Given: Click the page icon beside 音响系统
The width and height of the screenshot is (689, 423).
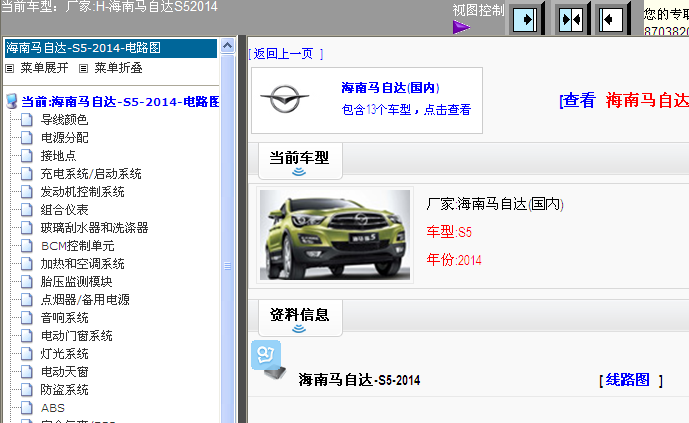Looking at the screenshot, I should [x=27, y=318].
